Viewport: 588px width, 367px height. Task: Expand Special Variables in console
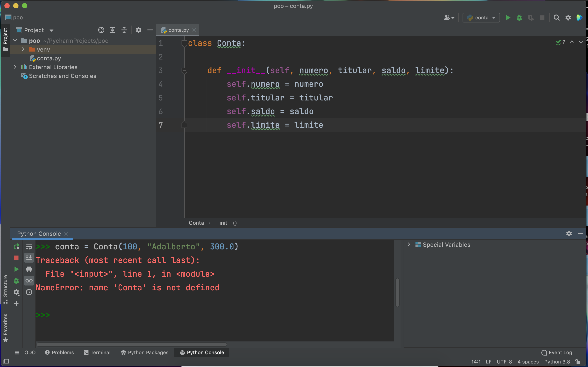click(409, 245)
